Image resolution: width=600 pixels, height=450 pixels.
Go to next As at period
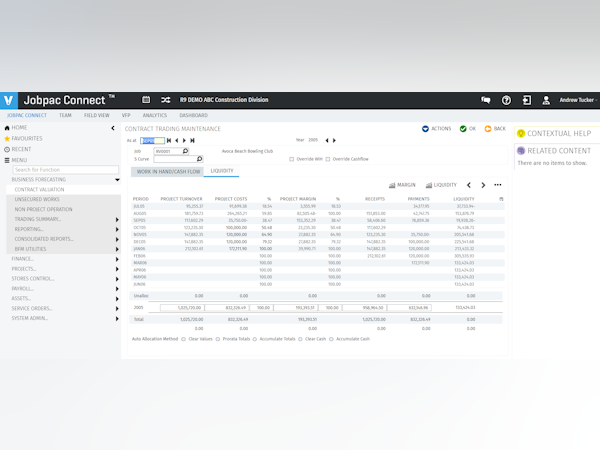(x=184, y=140)
